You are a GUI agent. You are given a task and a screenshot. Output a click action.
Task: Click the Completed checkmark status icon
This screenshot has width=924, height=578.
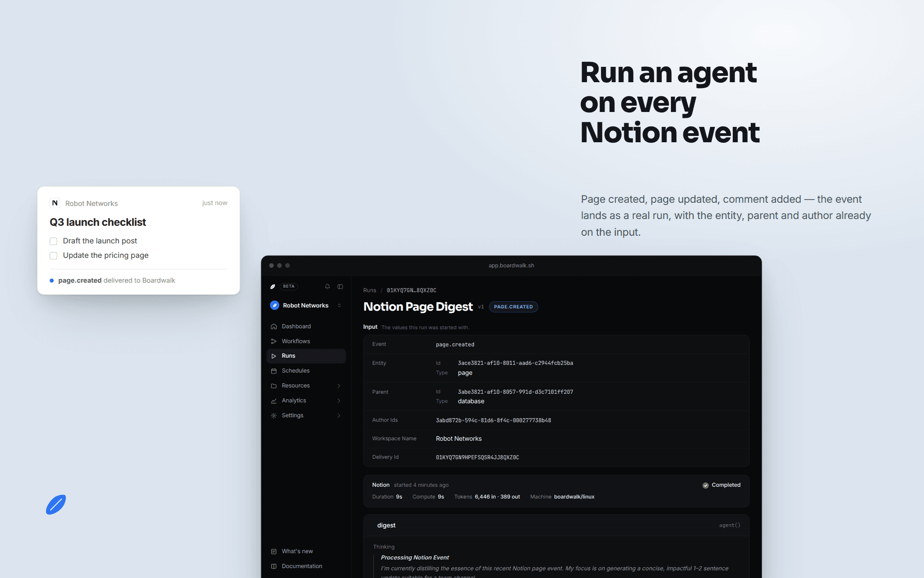(706, 485)
